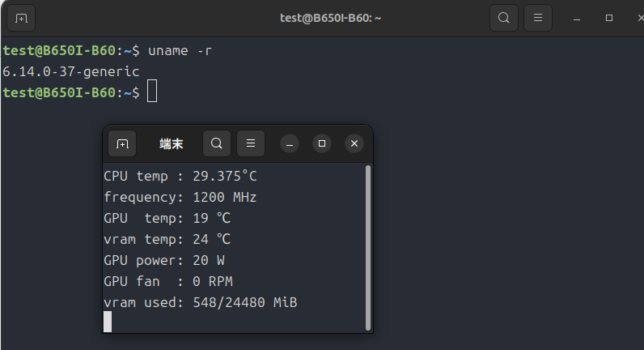Viewport: 644px width, 350px height.
Task: Open the hamburger menu of the main terminal
Action: [x=538, y=17]
